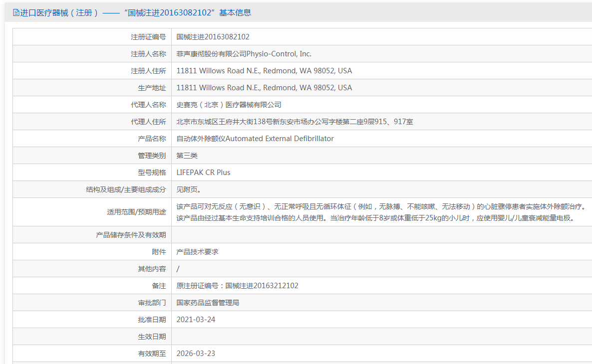Select the "注册证编号" row label

pyautogui.click(x=148, y=37)
